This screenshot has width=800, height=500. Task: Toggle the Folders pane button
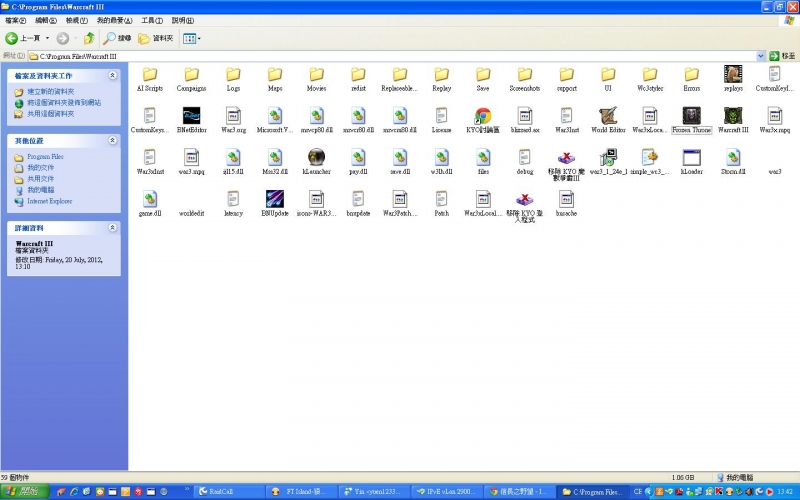(157, 38)
